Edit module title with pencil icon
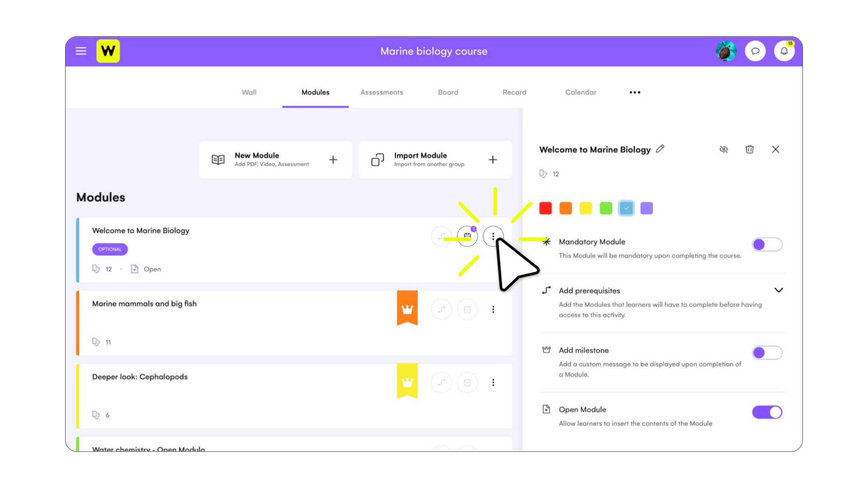Viewport: 868px width, 488px height. (660, 149)
